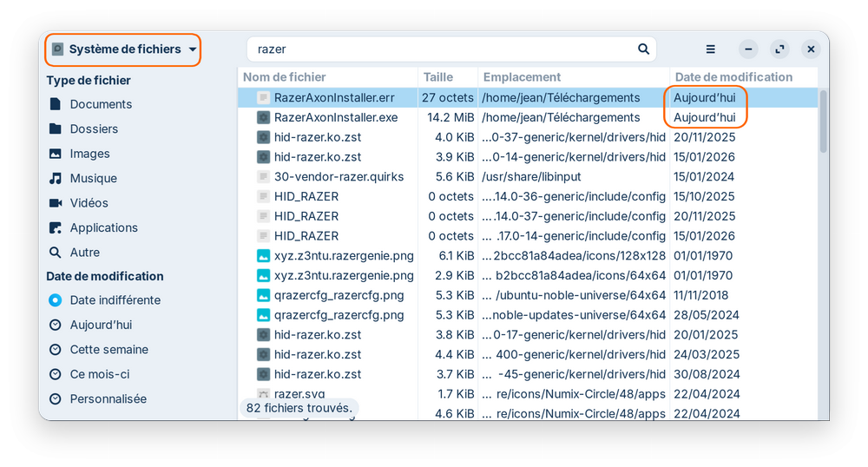Select the Applications file type filter
868x467 pixels.
click(x=103, y=227)
